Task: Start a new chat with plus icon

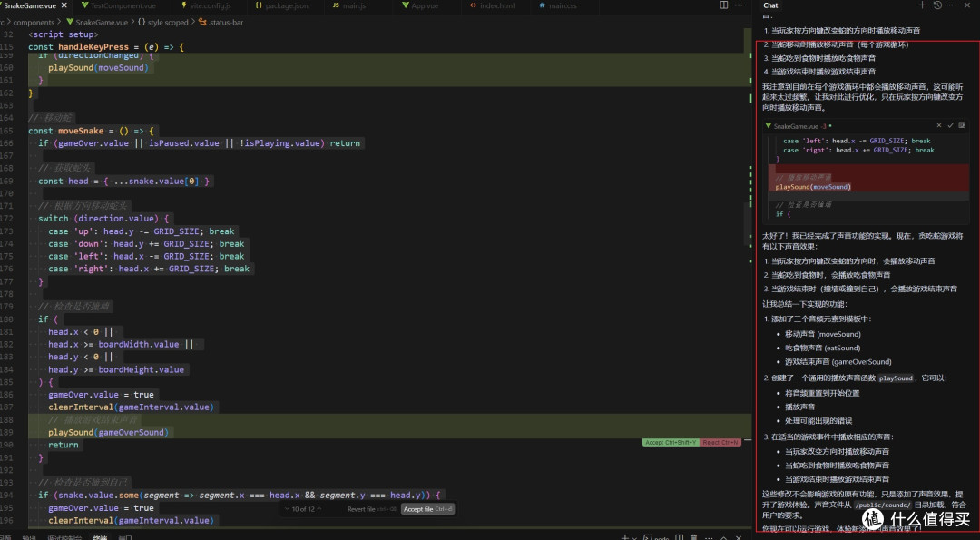Action: (x=923, y=5)
